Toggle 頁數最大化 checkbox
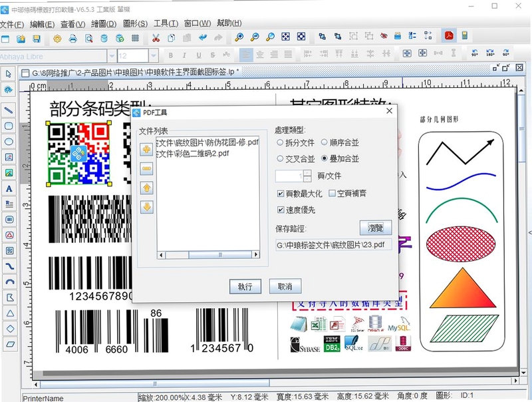Image resolution: width=532 pixels, height=402 pixels. 281,194
